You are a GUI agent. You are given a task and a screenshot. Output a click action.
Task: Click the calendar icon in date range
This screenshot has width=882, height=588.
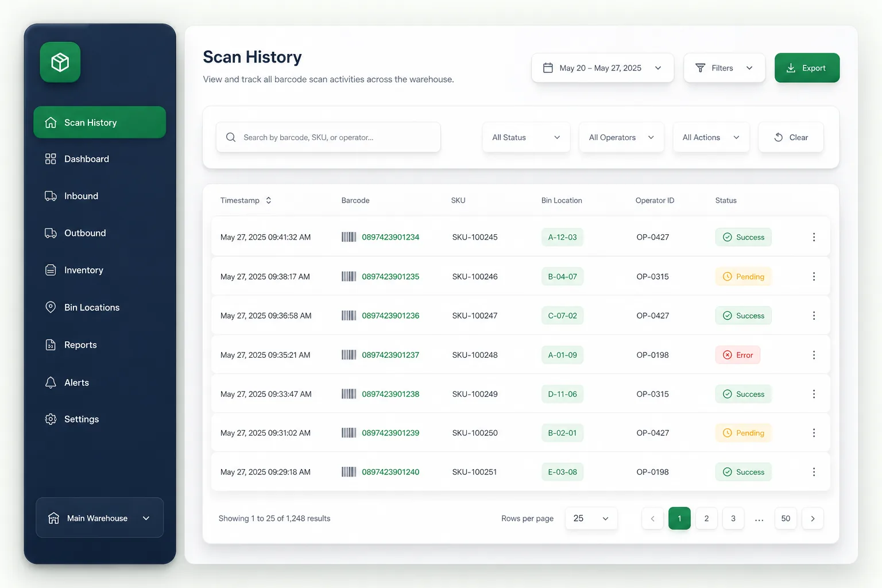tap(548, 68)
